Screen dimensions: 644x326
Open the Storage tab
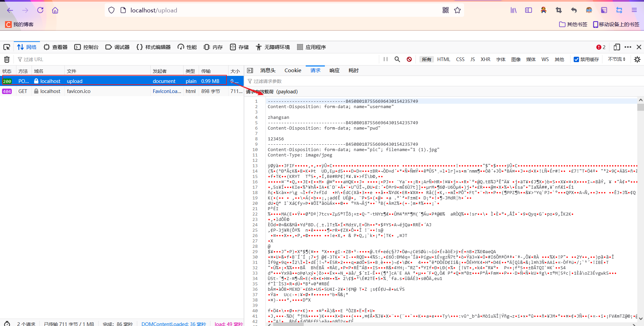coord(239,47)
